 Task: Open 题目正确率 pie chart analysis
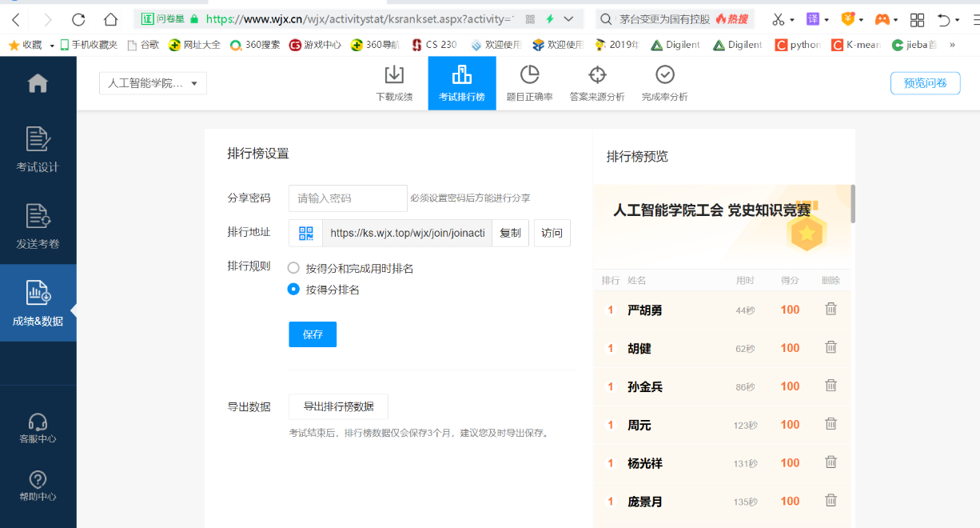529,82
